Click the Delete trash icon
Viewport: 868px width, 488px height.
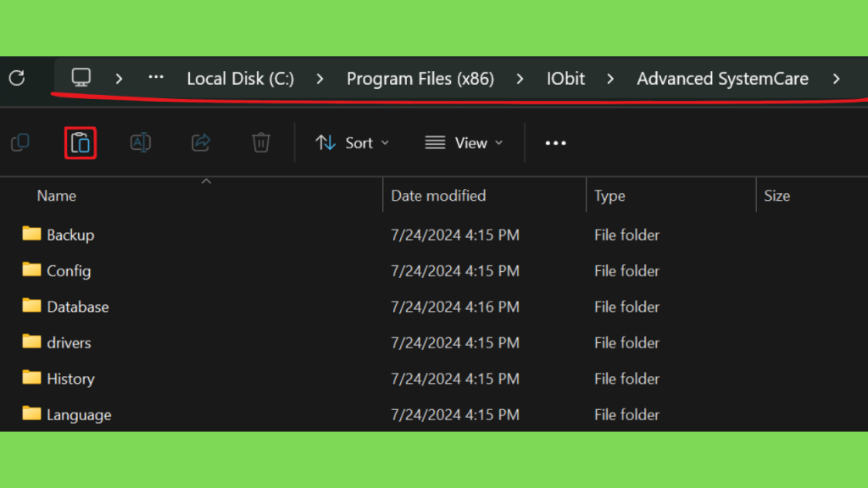coord(261,142)
